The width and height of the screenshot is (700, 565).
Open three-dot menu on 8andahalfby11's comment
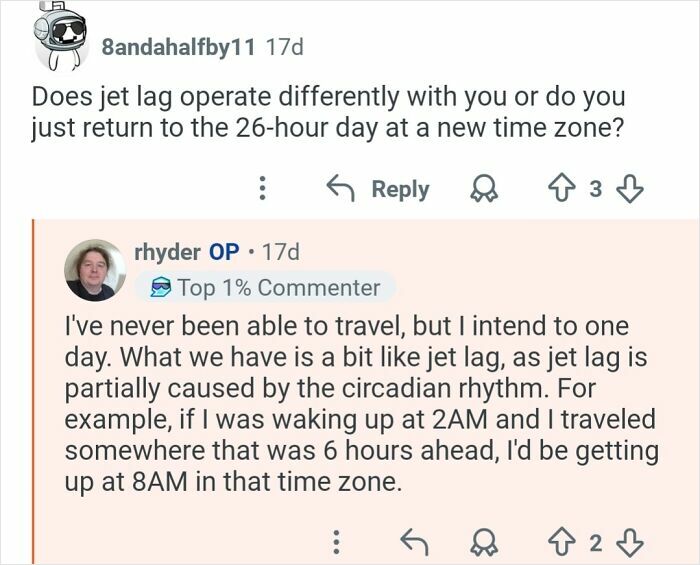[x=261, y=189]
